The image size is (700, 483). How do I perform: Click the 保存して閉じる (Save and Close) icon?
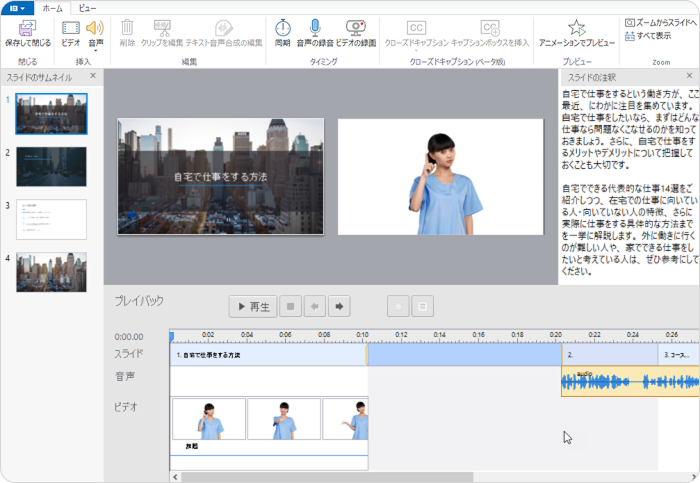[x=27, y=28]
